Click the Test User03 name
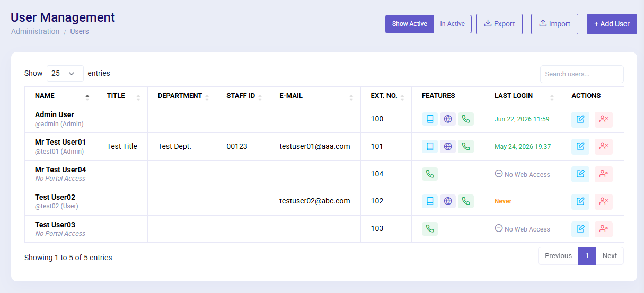 (x=55, y=225)
